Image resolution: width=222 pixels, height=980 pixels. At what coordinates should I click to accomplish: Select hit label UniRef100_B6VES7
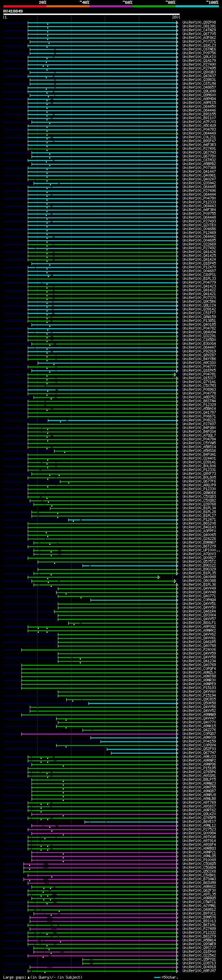(x=199, y=822)
